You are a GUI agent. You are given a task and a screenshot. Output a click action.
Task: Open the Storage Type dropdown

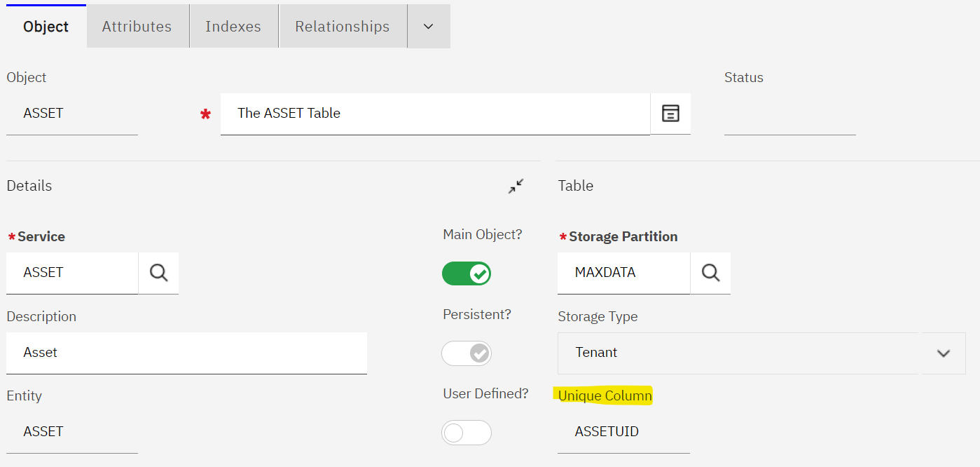tap(943, 353)
